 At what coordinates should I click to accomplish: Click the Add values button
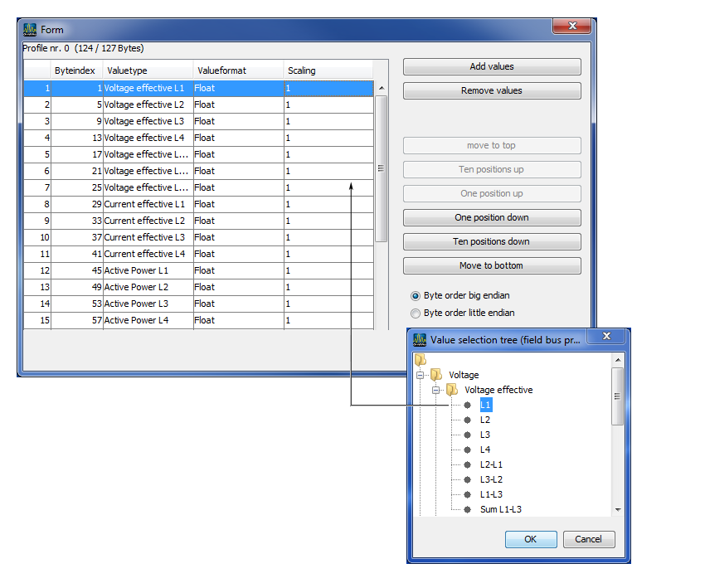491,66
